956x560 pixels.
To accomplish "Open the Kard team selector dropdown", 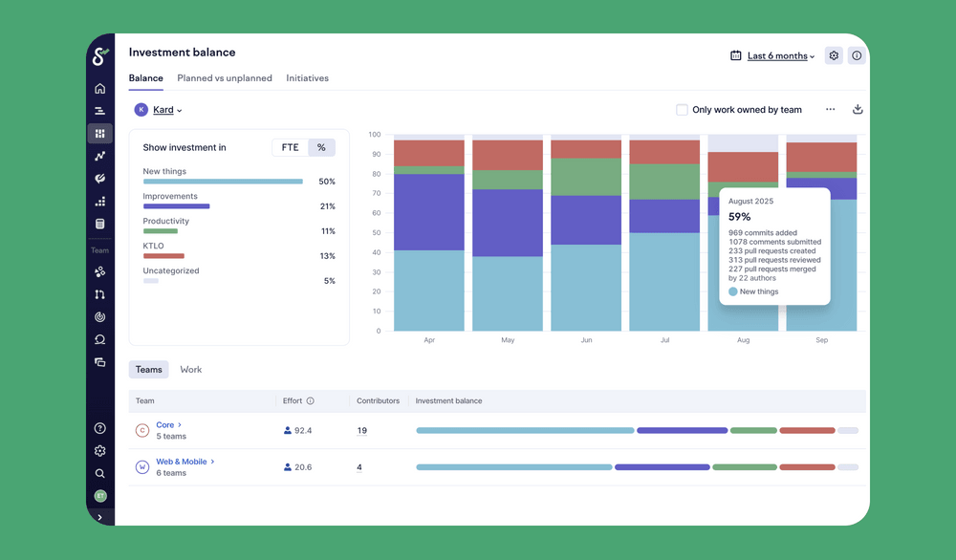I will tap(163, 110).
